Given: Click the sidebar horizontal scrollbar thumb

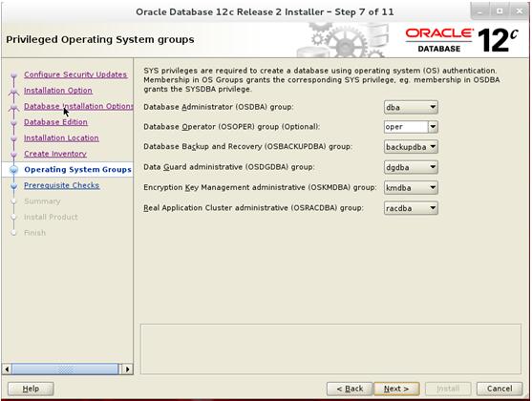Looking at the screenshot, I should [x=66, y=369].
